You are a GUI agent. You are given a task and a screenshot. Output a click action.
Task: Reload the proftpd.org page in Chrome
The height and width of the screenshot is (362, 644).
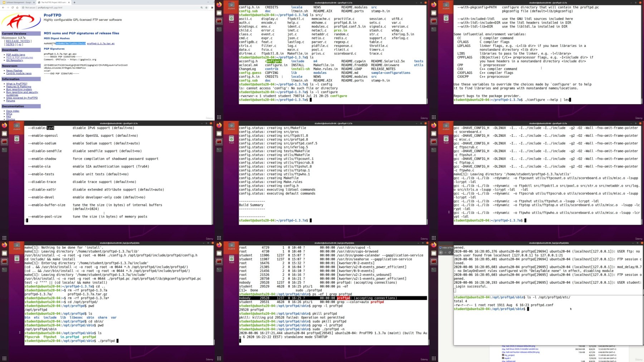[13, 8]
